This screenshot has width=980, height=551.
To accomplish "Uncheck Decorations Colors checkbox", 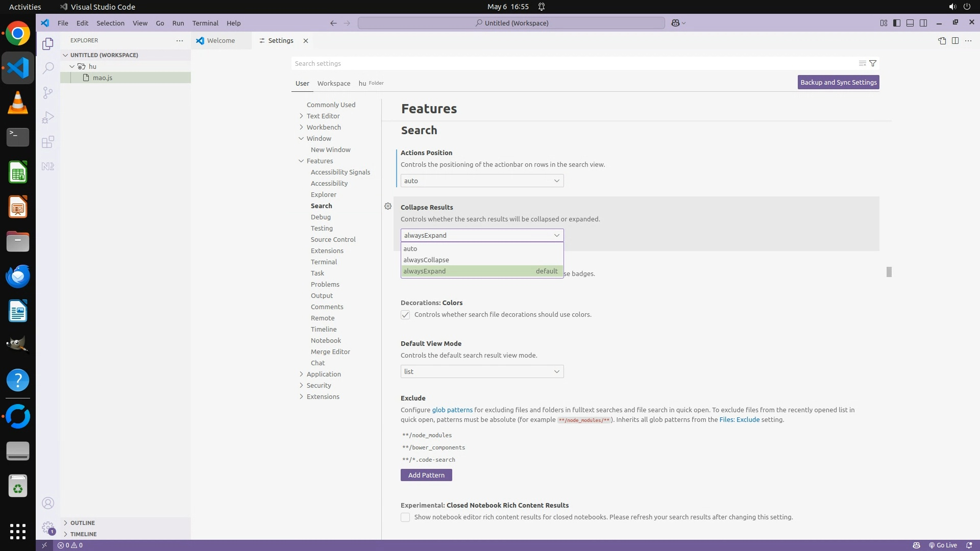I will click(x=405, y=315).
